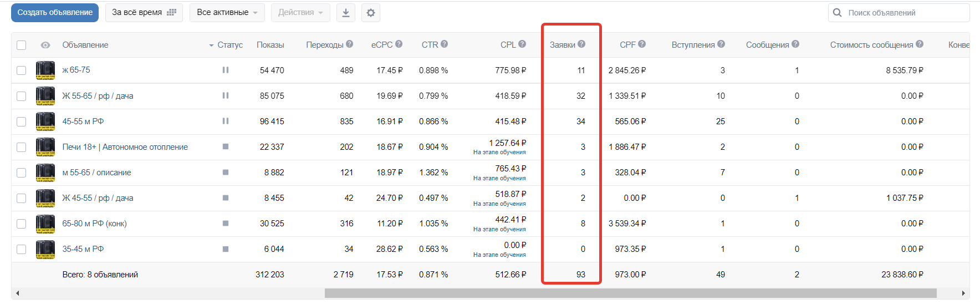980x304 pixels.
Task: Expand the Все активные filter dropdown
Action: click(227, 13)
